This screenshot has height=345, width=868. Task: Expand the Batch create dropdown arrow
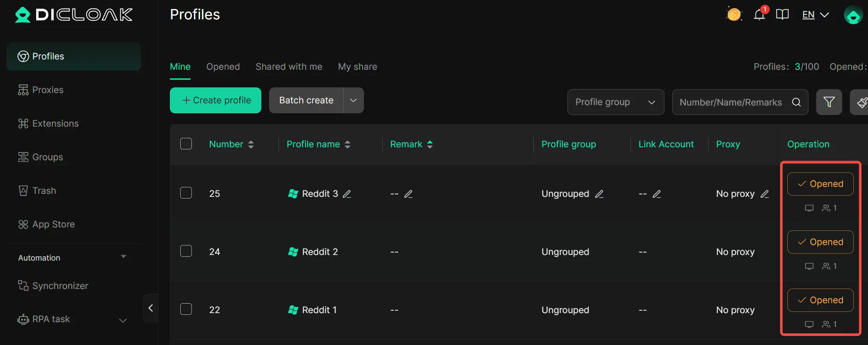353,100
